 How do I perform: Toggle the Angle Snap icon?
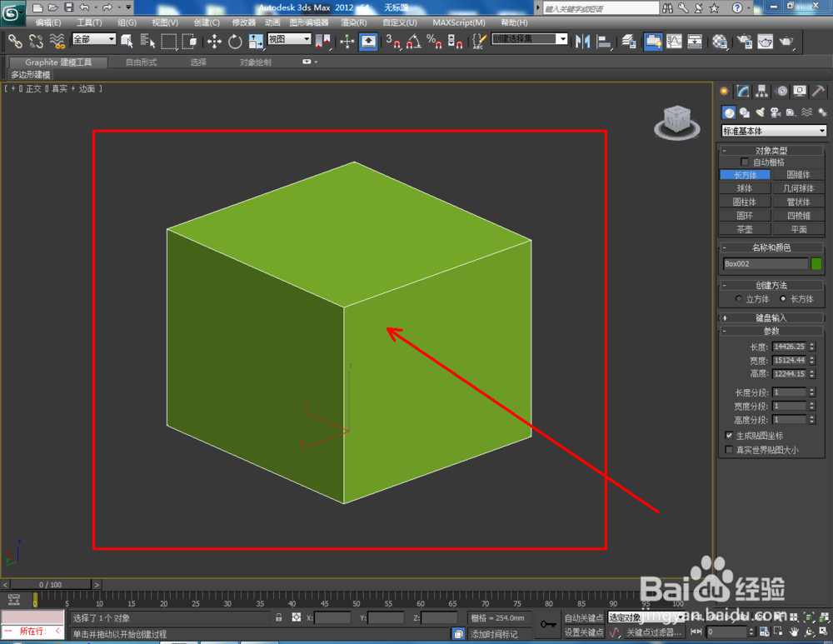[414, 42]
